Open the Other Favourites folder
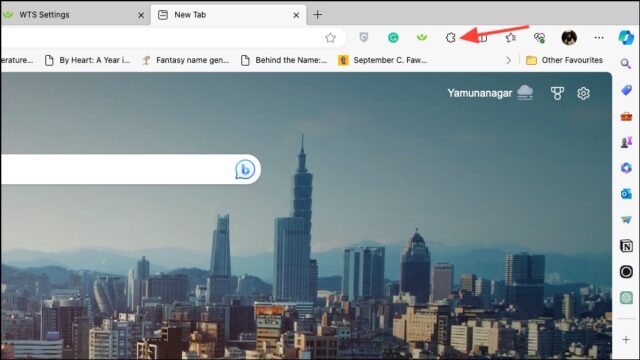Viewport: 640px width, 360px height. tap(564, 60)
